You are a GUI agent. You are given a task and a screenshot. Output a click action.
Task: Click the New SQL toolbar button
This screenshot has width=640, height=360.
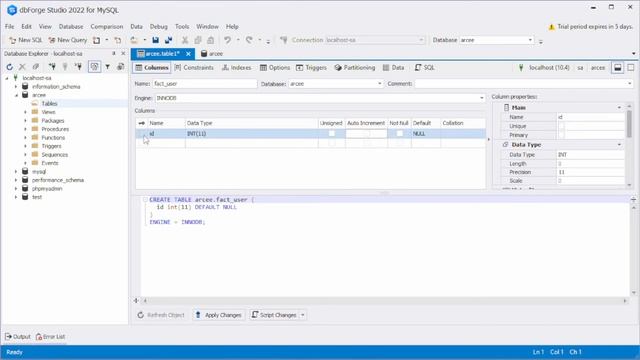pyautogui.click(x=26, y=40)
